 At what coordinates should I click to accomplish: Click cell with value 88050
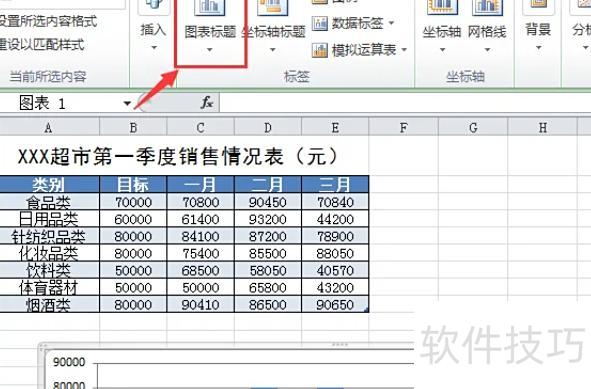335,253
